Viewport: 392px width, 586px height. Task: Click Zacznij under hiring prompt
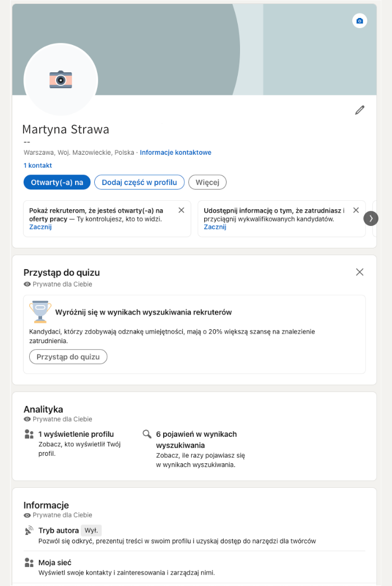pyautogui.click(x=215, y=227)
